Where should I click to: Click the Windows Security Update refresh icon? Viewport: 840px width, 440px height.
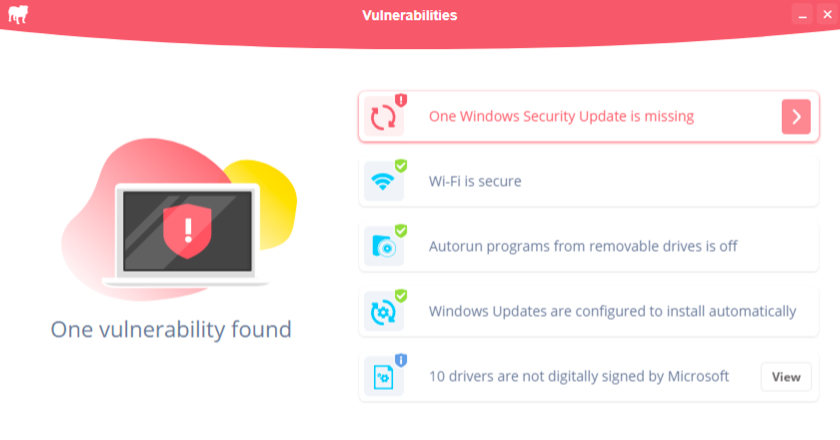383,118
